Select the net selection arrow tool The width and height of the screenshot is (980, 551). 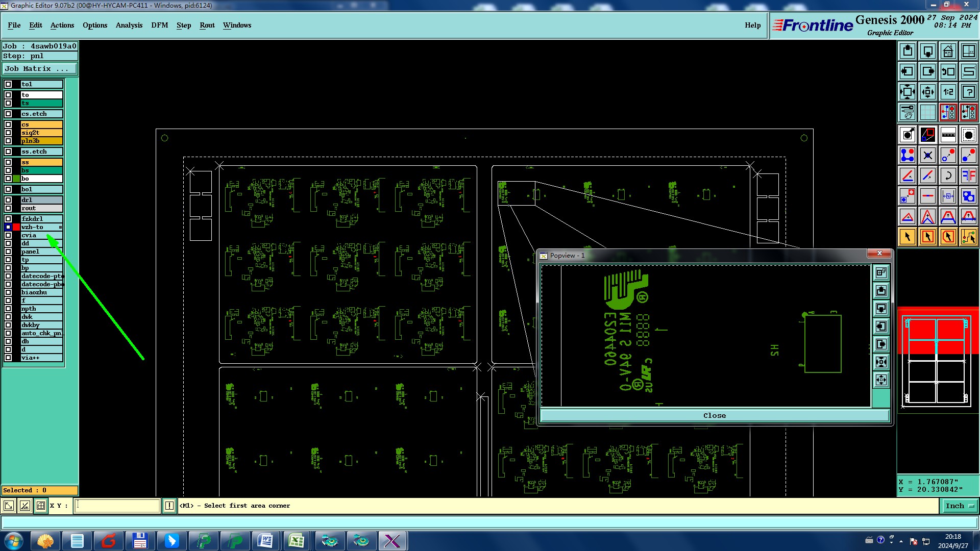968,237
